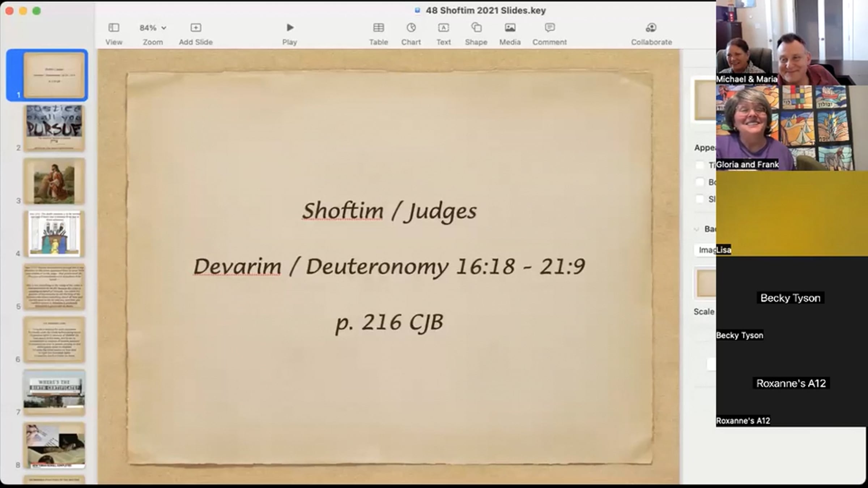Click the Add Slide icon

[196, 28]
